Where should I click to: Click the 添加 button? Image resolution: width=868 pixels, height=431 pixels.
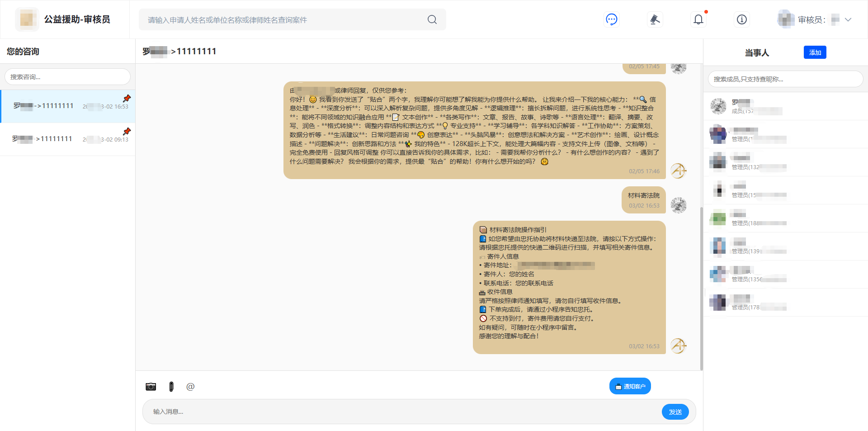[815, 52]
